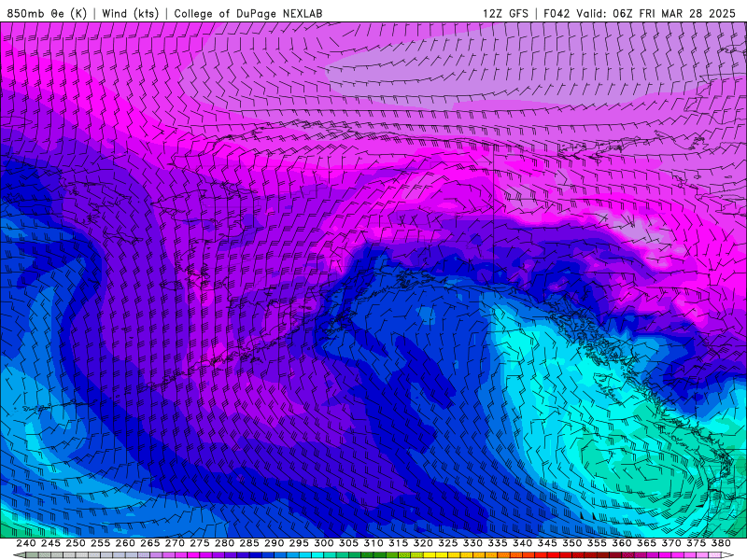The image size is (747, 560).
Task: Click the 315 legend value
Action: 398,543
